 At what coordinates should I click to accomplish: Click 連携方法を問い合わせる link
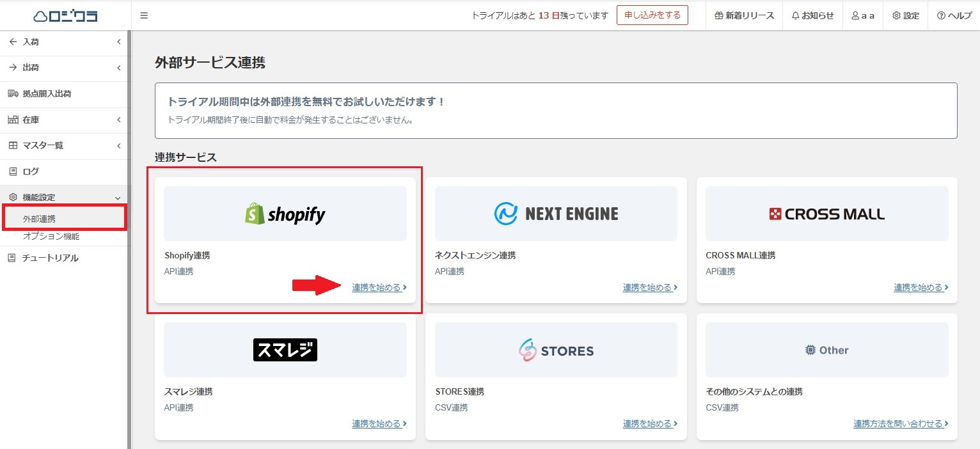click(x=901, y=423)
